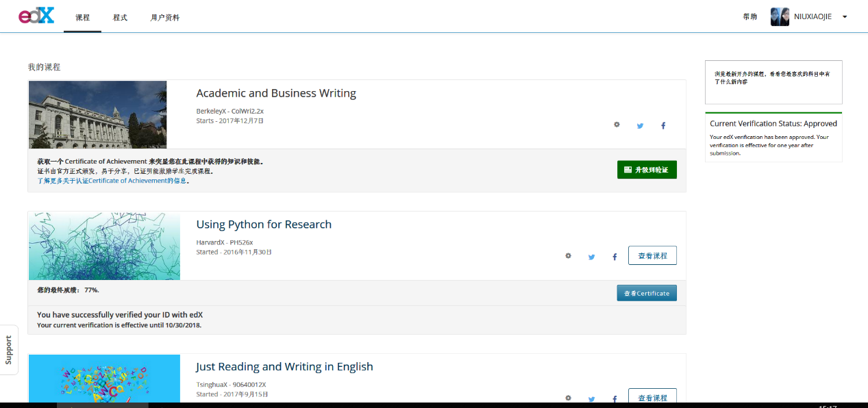Open settings gear for Using Python for Research
This screenshot has height=408, width=868.
pyautogui.click(x=568, y=256)
